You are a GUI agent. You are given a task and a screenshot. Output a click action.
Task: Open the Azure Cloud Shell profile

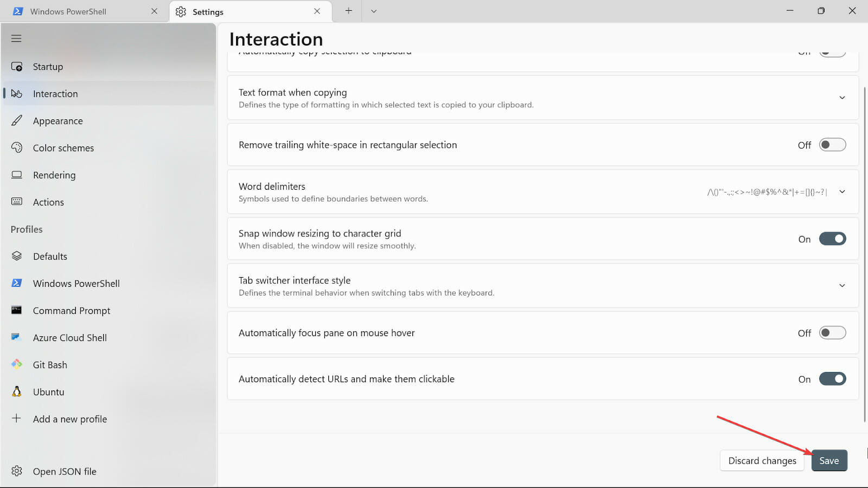point(108,338)
